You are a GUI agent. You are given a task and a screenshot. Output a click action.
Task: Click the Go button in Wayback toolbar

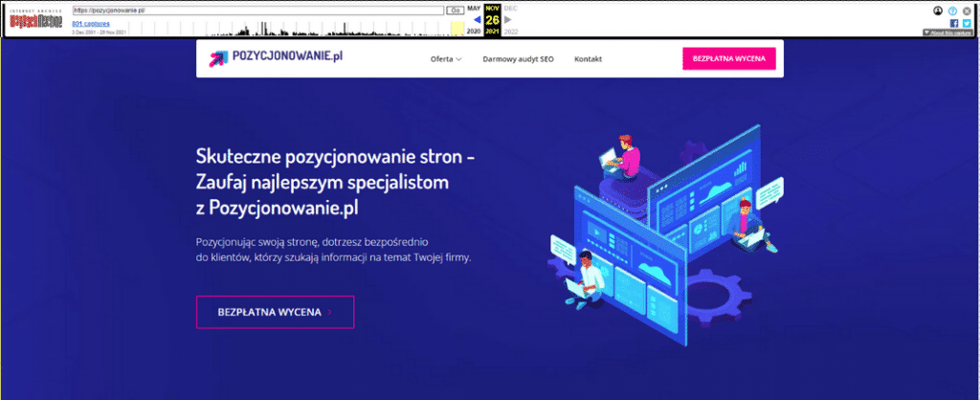click(454, 11)
